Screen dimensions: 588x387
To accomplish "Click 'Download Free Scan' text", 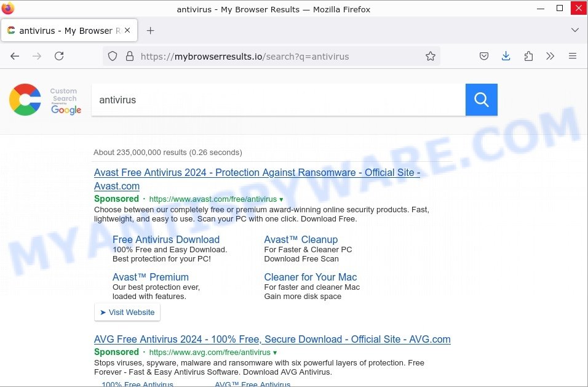I will (301, 259).
